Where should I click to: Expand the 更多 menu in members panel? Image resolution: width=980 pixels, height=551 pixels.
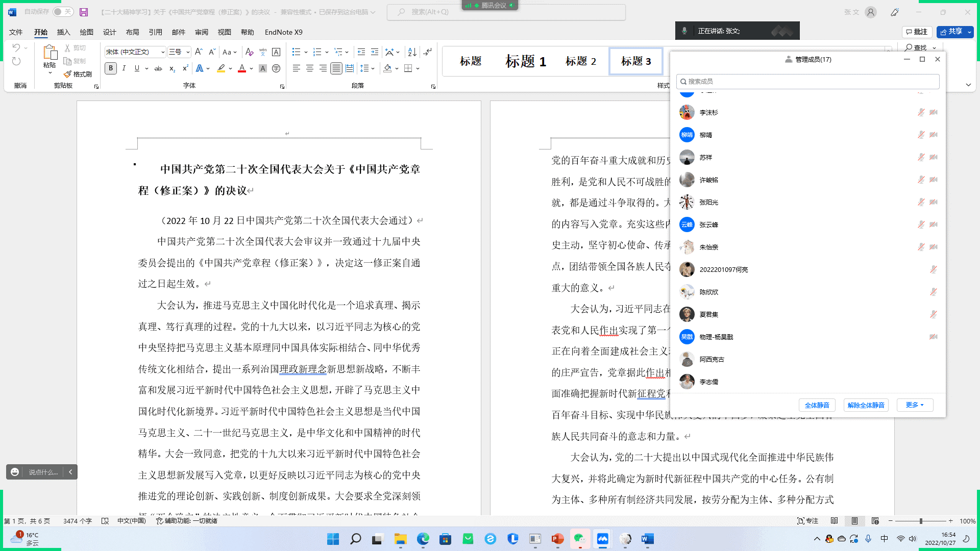915,405
